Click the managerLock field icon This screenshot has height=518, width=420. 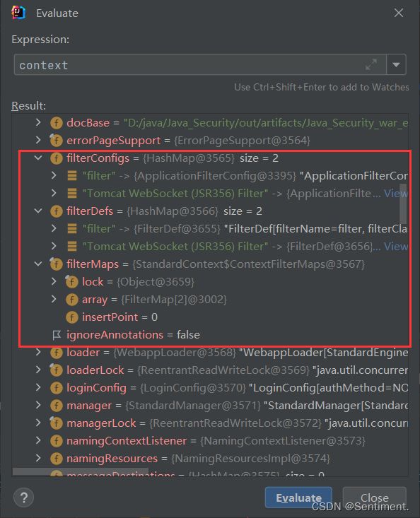click(57, 423)
